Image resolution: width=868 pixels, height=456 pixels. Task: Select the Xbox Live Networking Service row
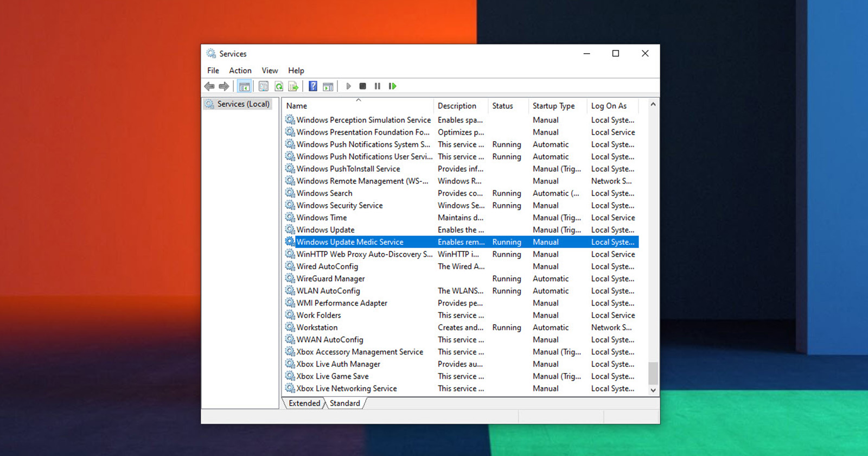tap(461, 388)
